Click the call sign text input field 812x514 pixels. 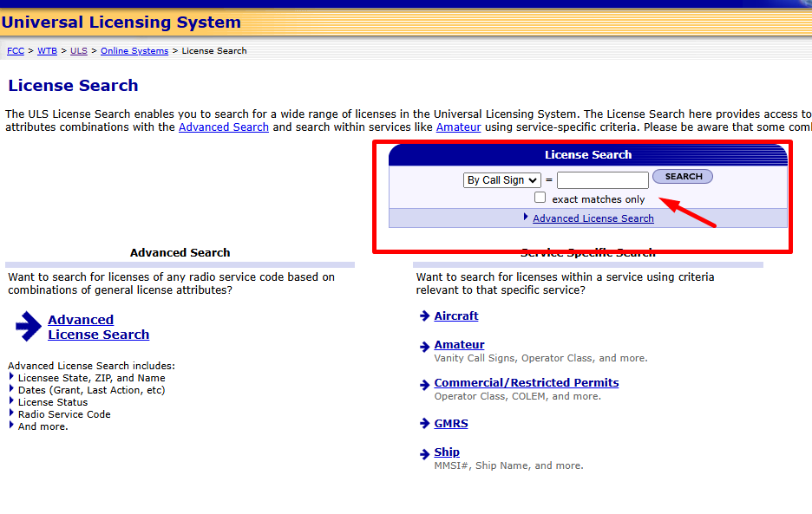pyautogui.click(x=603, y=180)
